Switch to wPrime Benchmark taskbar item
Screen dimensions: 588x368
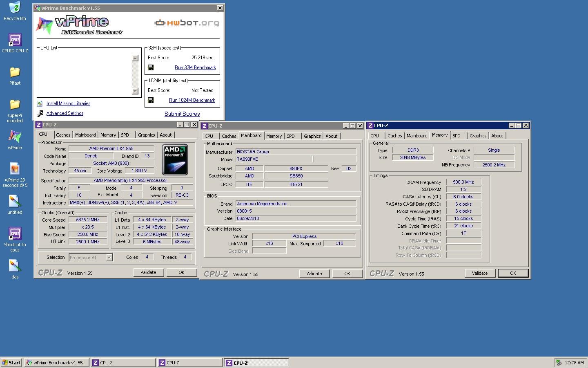[x=57, y=363]
